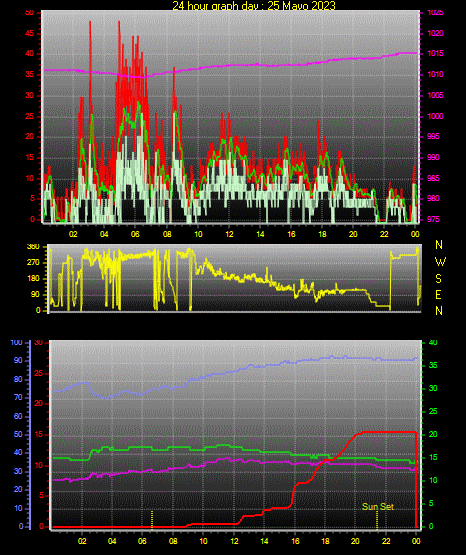Click the 18 hour tick on bottom graph
This screenshot has height=555, width=466.
pos(325,541)
